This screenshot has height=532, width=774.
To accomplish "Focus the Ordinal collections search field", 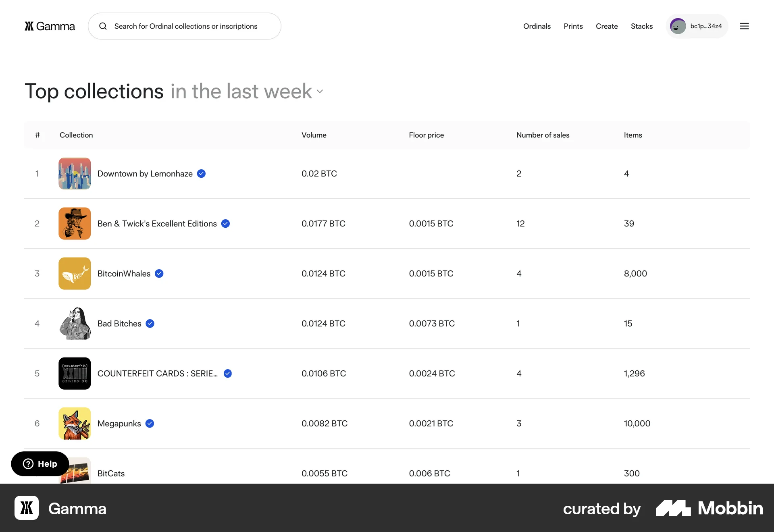I will pyautogui.click(x=185, y=26).
